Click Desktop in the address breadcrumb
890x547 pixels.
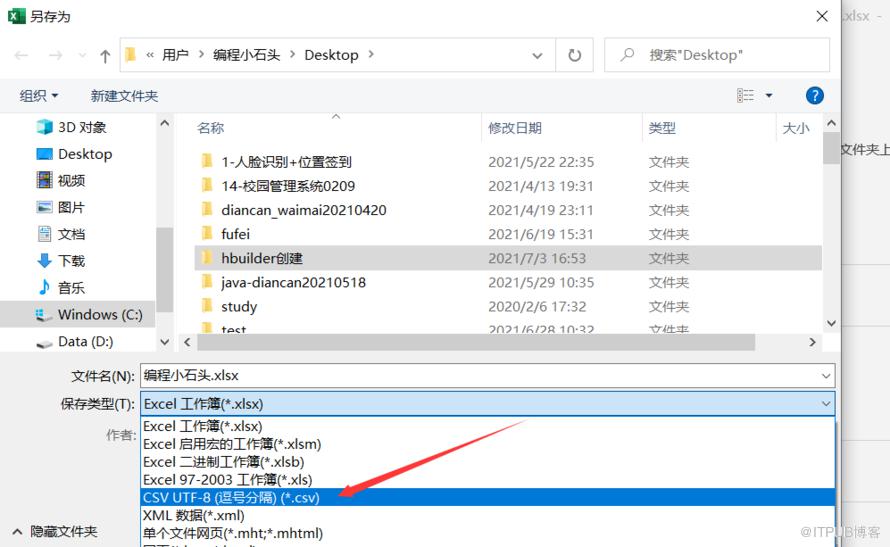pos(331,55)
